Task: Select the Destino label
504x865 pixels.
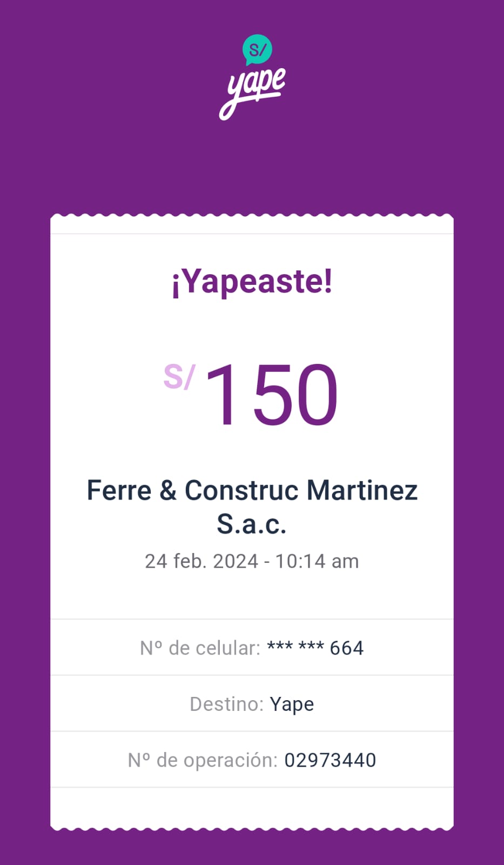Action: [x=226, y=704]
